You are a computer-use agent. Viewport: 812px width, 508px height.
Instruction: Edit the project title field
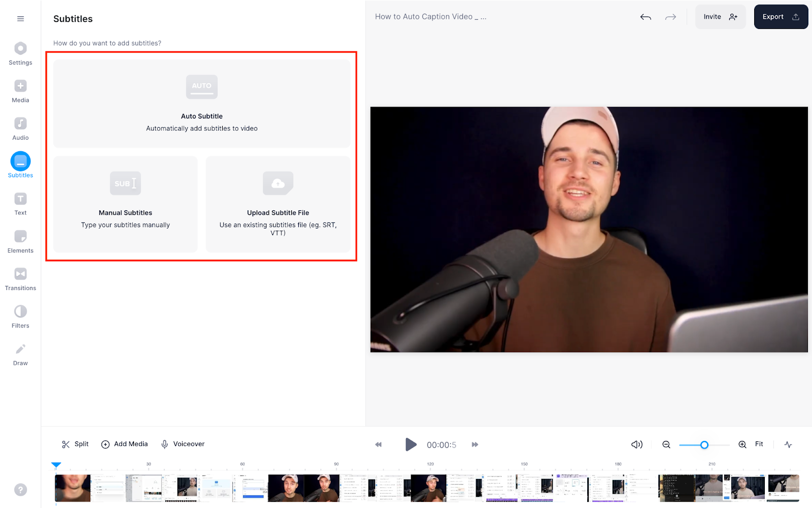click(430, 17)
